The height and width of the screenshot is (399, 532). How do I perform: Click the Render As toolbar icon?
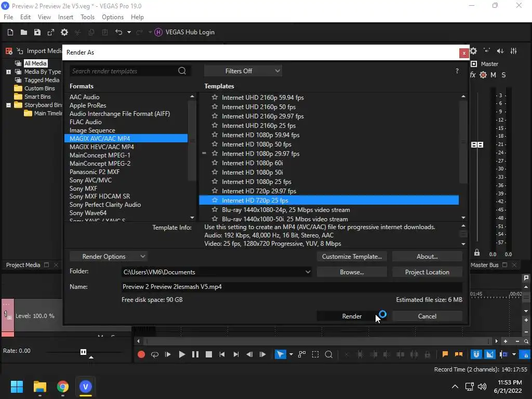click(51, 32)
